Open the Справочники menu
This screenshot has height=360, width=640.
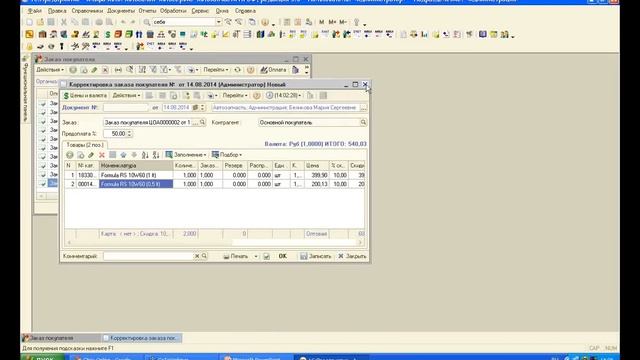click(x=87, y=11)
